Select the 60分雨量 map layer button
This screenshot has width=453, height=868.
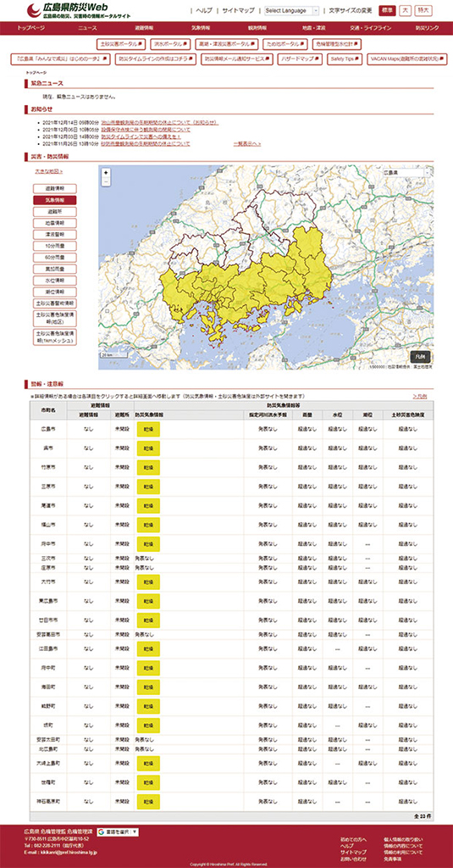tap(55, 258)
